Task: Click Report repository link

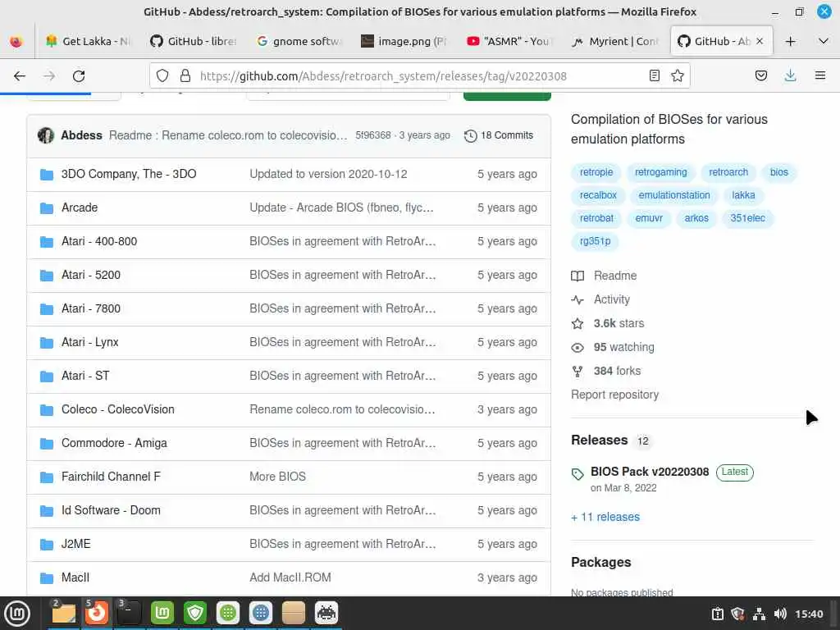Action: tap(614, 395)
